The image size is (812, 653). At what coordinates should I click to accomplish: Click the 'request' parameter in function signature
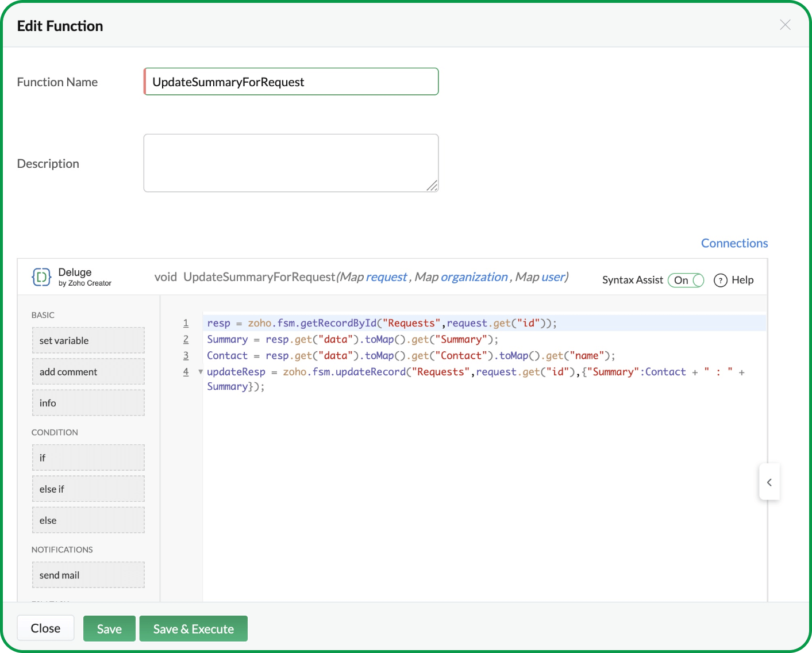[x=386, y=277]
